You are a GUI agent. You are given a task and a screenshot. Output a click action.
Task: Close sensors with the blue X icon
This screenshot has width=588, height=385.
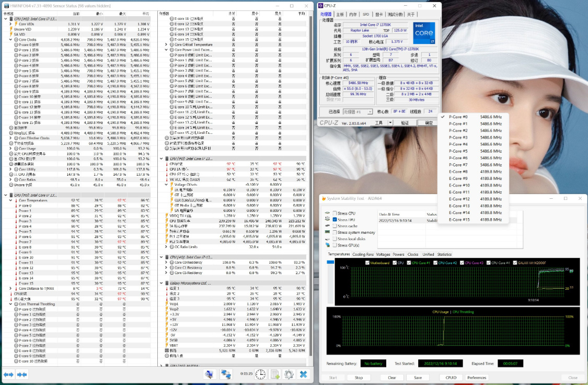(x=303, y=375)
